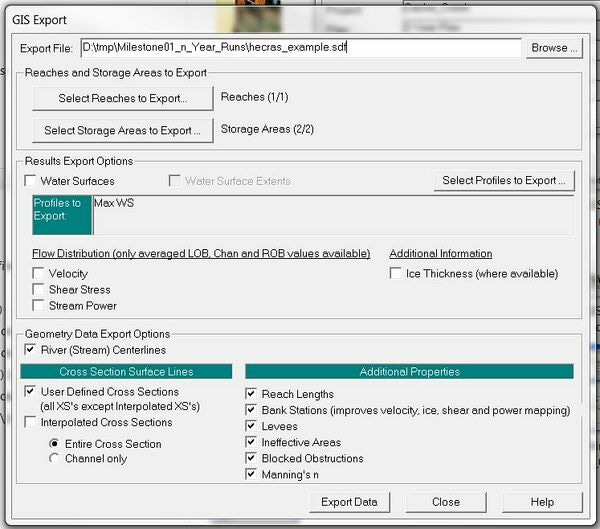Click Select Reaches to Export button
This screenshot has height=529, width=600.
click(122, 98)
